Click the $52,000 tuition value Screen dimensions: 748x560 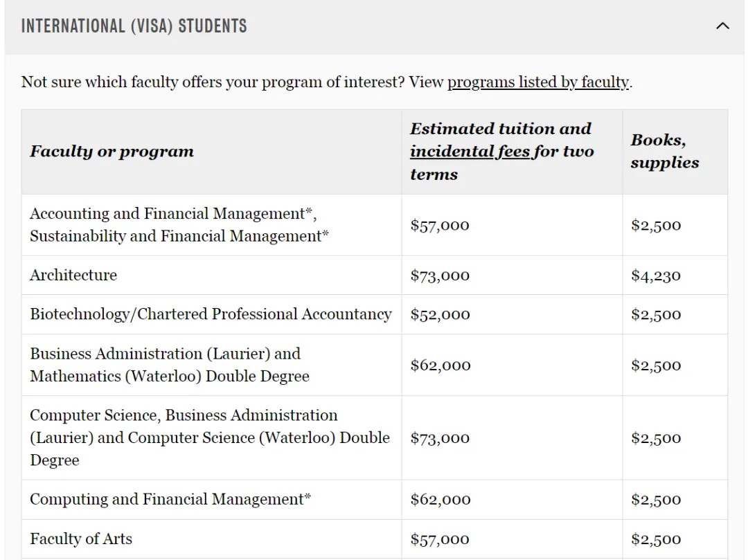[440, 314]
